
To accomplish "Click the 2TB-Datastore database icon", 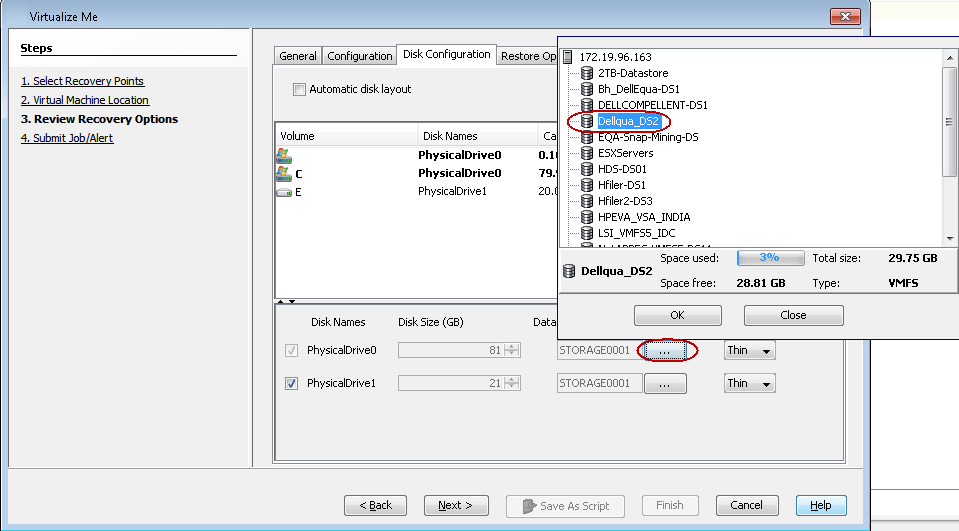I will pos(587,73).
